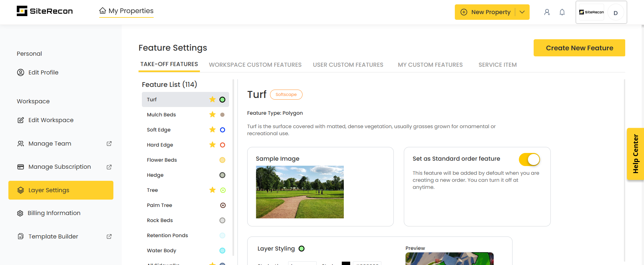
Task: Click the Edit Workspace pencil icon
Action: [20, 120]
